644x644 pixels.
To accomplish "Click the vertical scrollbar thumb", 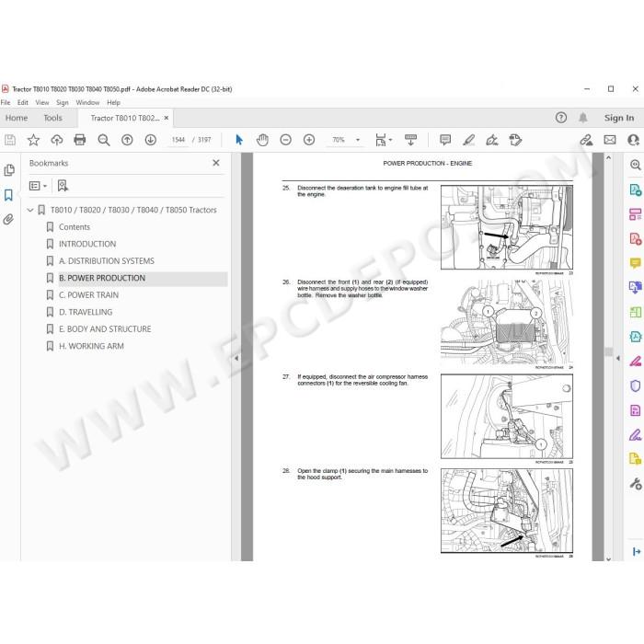I will point(609,351).
